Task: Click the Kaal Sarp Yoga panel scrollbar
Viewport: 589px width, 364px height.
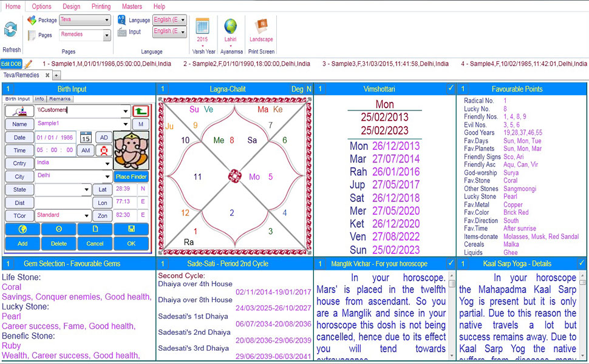Action: click(582, 315)
